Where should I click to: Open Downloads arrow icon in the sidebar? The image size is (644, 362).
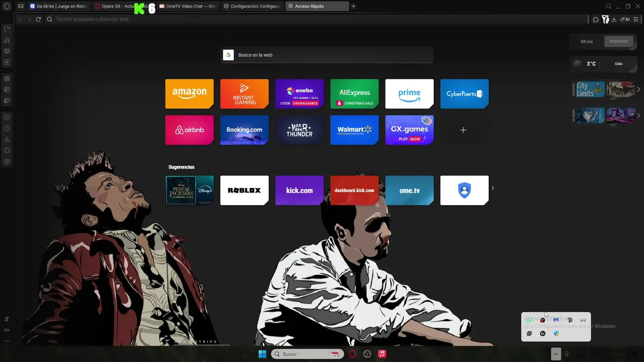[7, 139]
